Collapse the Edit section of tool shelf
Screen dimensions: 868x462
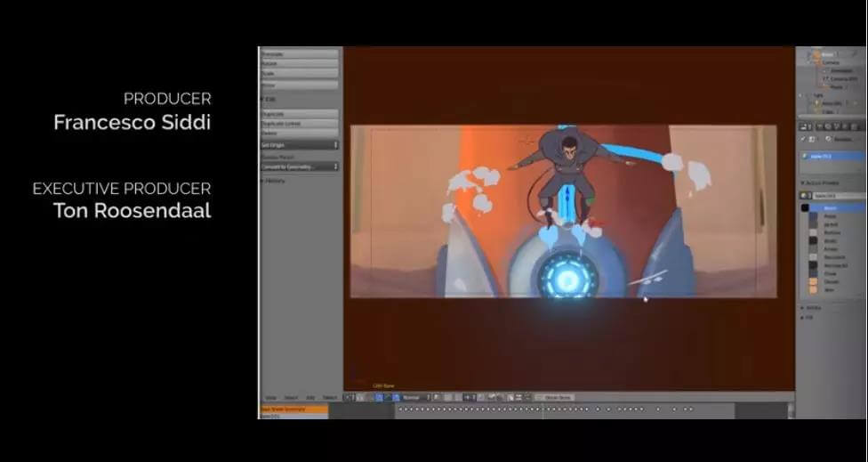tap(269, 99)
